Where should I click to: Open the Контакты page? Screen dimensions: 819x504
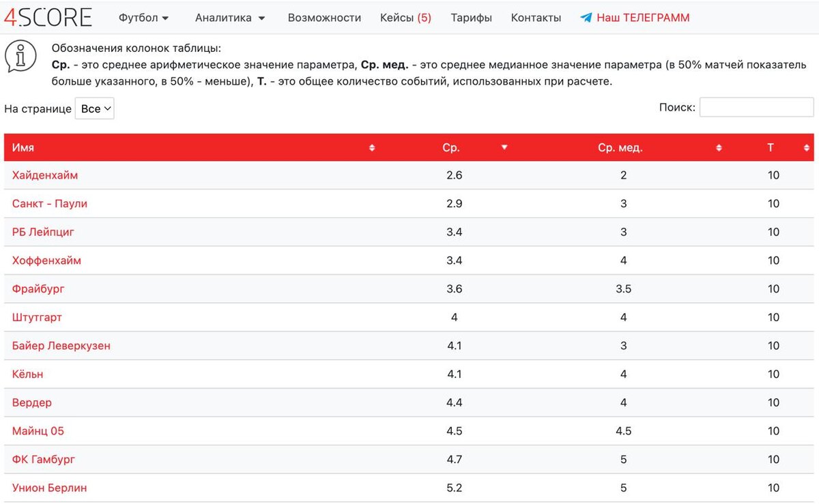536,18
